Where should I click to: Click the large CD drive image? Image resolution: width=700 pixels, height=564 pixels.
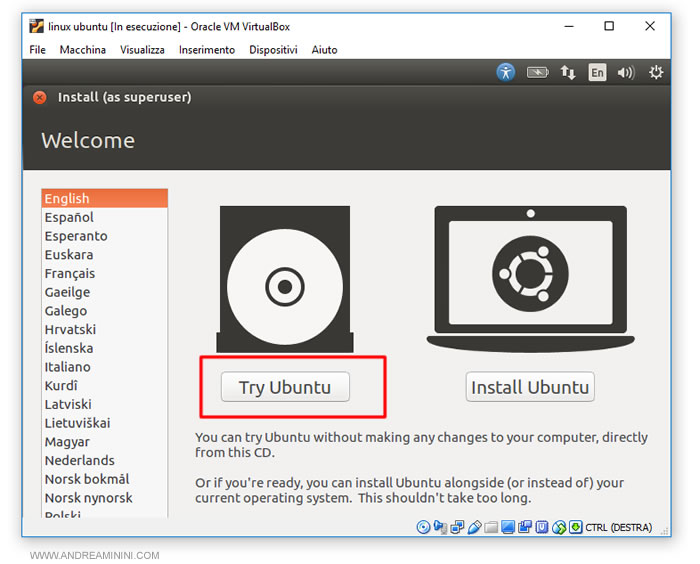click(284, 279)
